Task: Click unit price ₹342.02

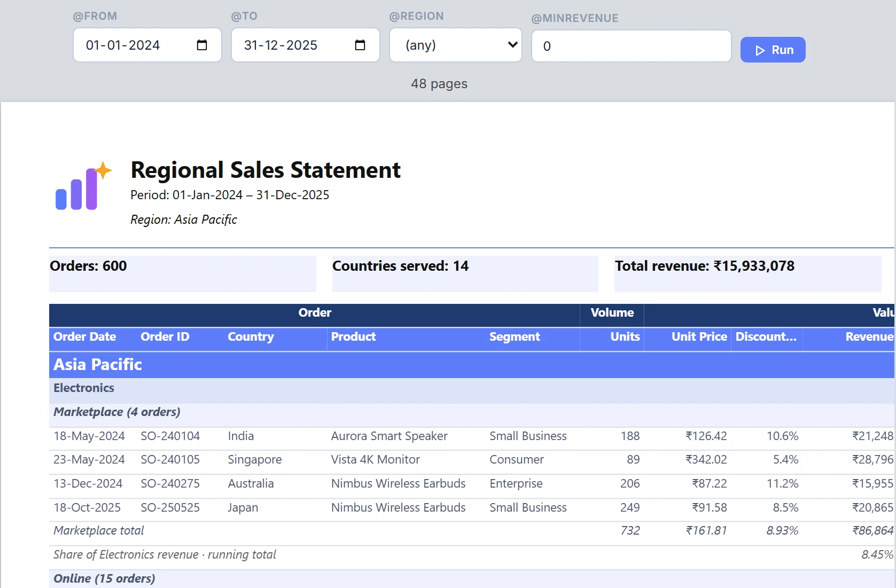Action: pos(706,460)
